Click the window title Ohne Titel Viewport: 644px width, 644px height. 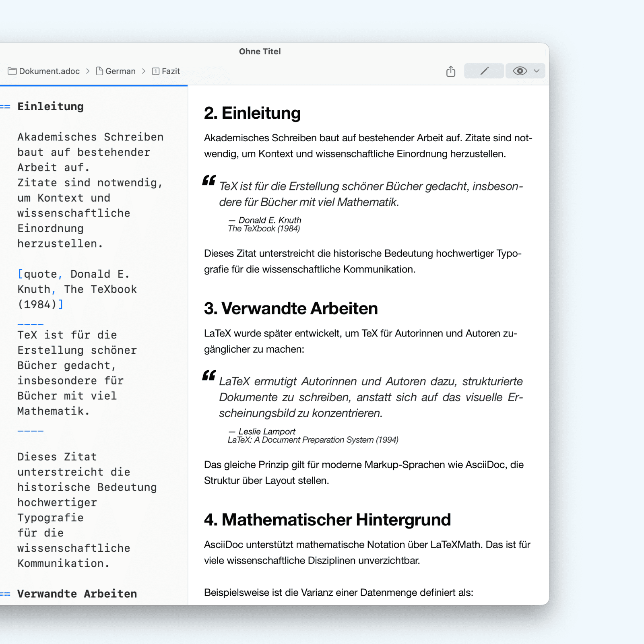260,52
